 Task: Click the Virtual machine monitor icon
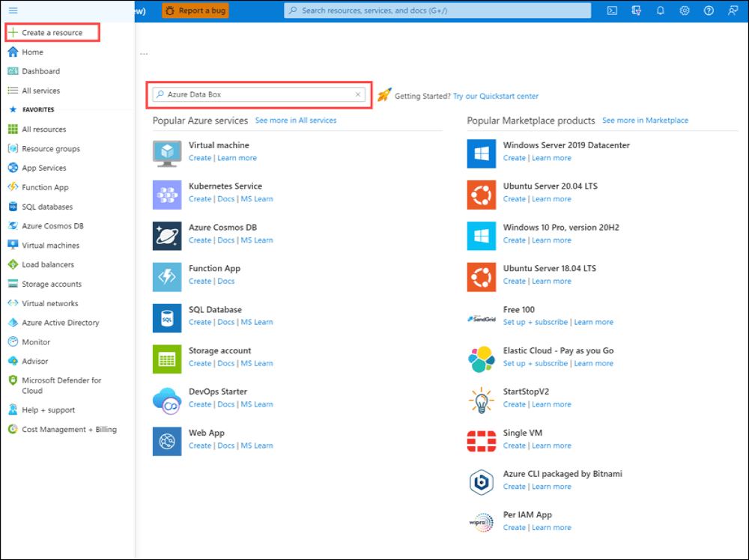click(x=166, y=153)
